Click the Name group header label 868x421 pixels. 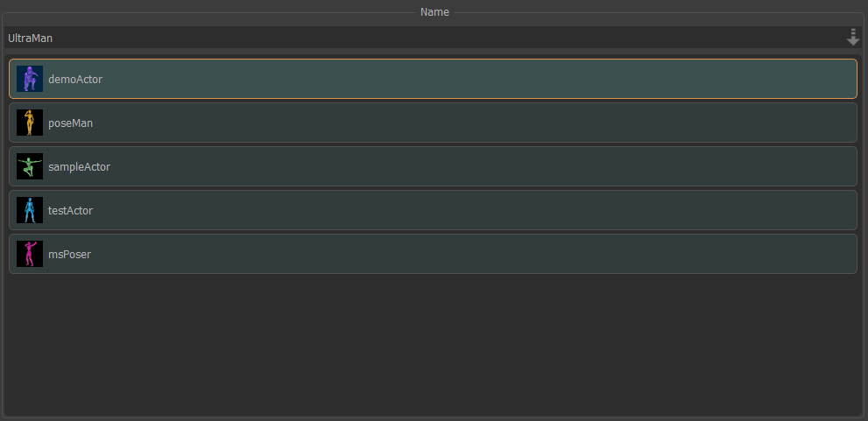pyautogui.click(x=434, y=12)
